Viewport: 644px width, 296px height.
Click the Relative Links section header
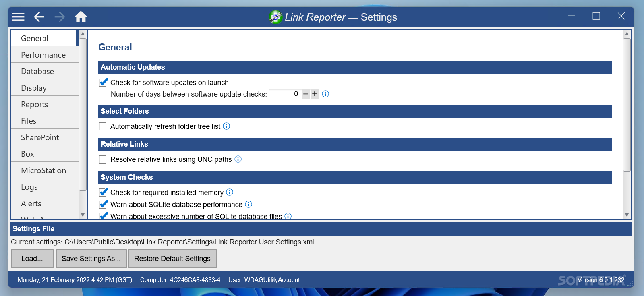pos(355,144)
